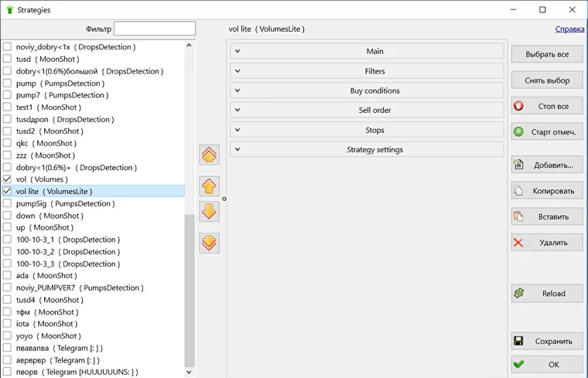The image size is (588, 378).
Task: Move selected strategy down one position
Action: pos(209,211)
